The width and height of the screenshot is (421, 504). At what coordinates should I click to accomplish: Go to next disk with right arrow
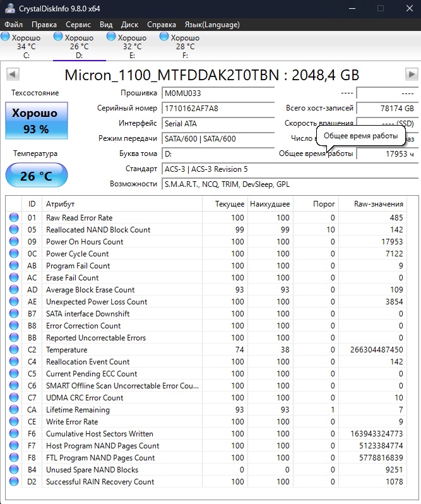(x=412, y=75)
